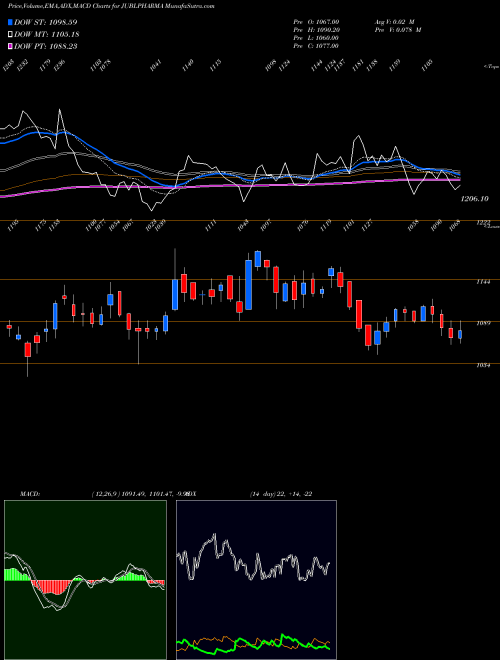
Task: Click the Pre V: 0.078 M value
Action: [398, 30]
